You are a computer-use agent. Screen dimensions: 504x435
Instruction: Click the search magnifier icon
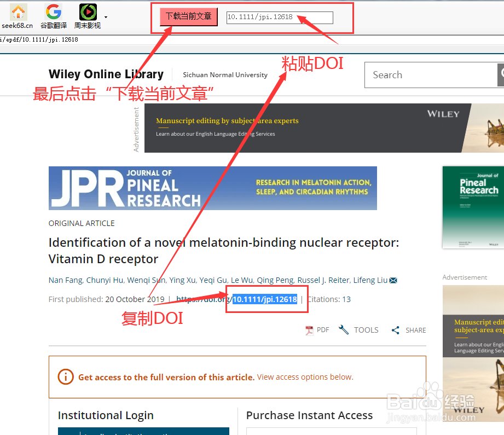click(501, 75)
